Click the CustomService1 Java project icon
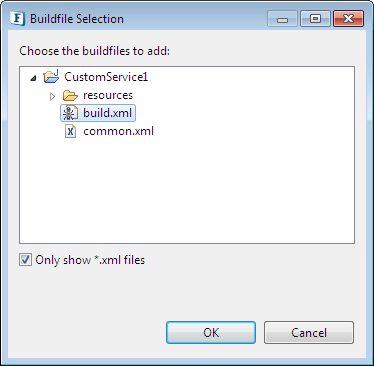Viewport: 374px width, 366px height. 51,77
